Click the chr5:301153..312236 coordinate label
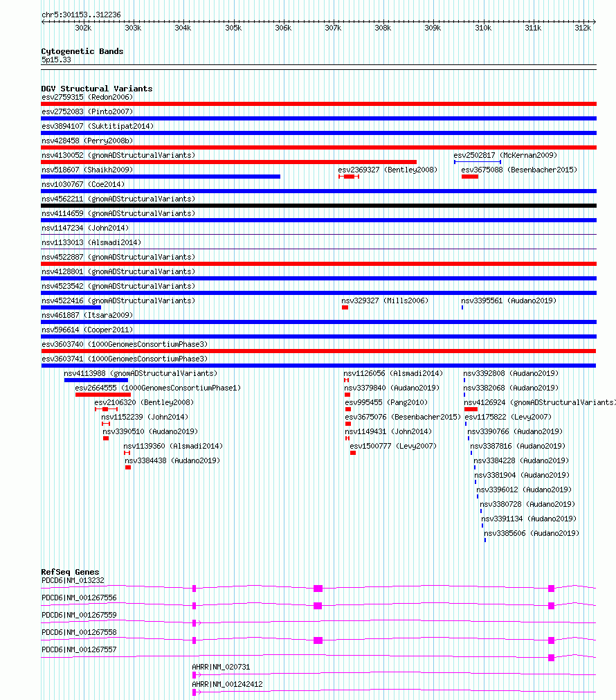616x700 pixels. click(x=81, y=15)
